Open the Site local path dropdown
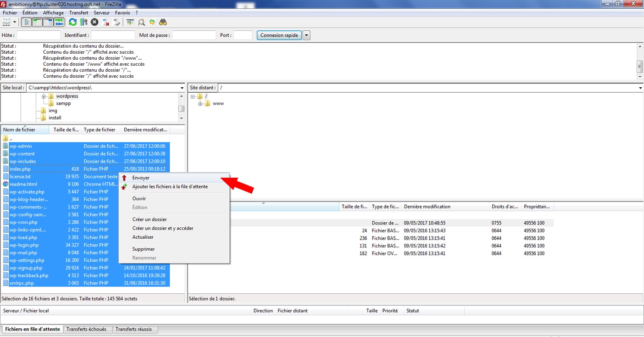Viewport: 644px width, 337px height. click(182, 88)
